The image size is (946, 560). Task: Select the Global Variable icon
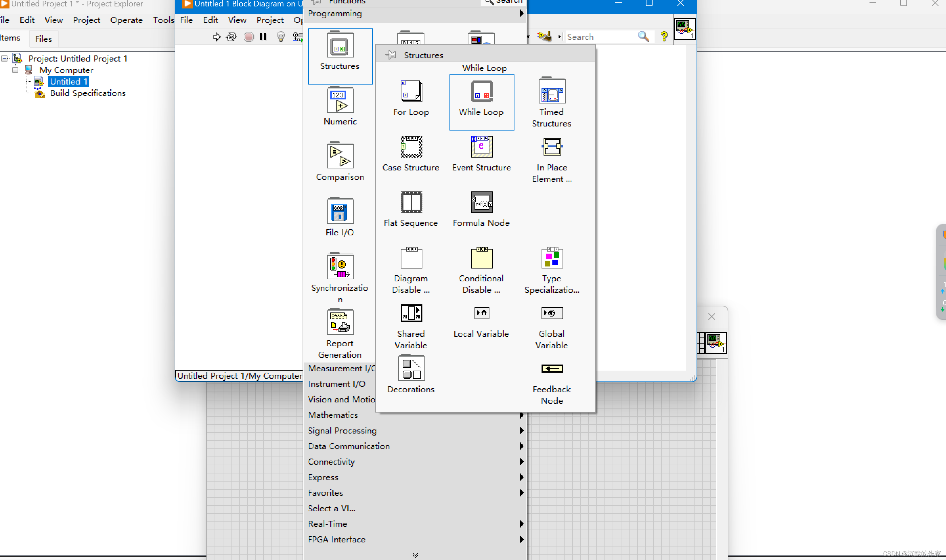click(x=552, y=313)
